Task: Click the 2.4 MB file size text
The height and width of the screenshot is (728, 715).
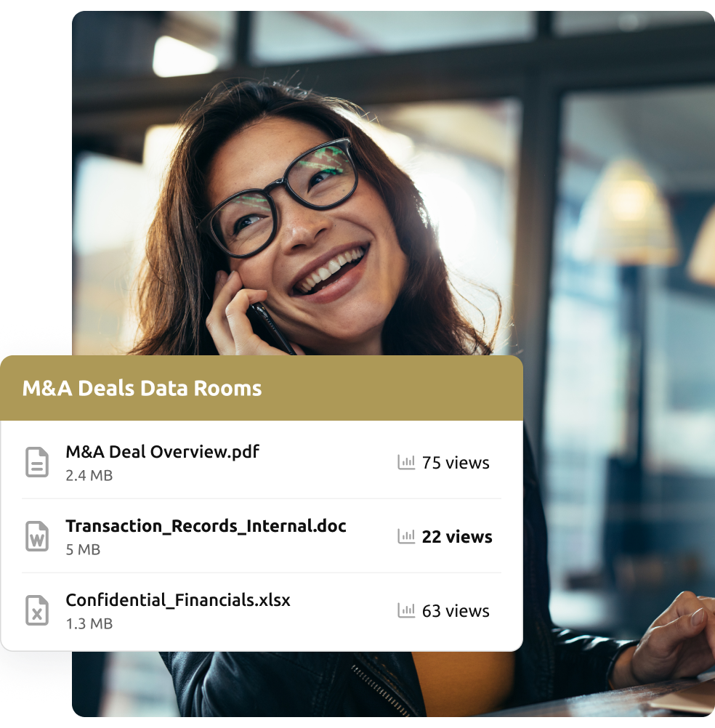Action: (89, 476)
